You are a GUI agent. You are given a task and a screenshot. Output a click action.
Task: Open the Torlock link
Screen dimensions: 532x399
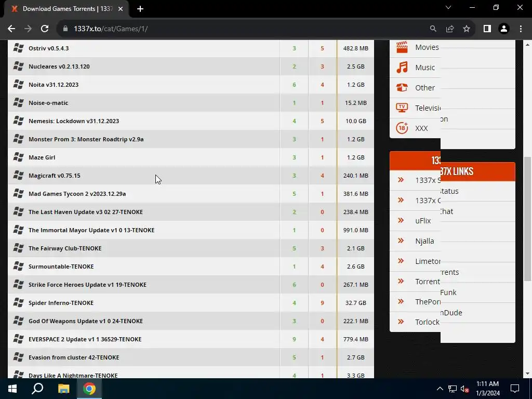tap(427, 322)
